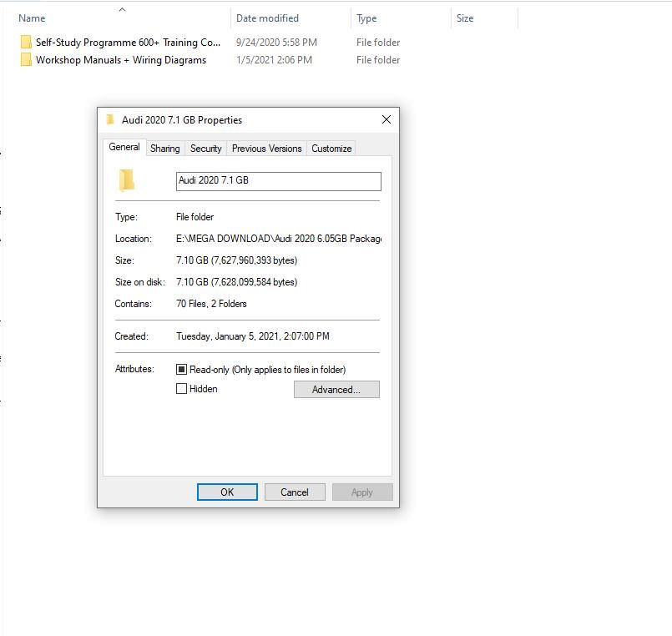Click Size on disk value 7,628,099,584 bytes
Viewport: 672px width, 636px height.
(x=236, y=281)
